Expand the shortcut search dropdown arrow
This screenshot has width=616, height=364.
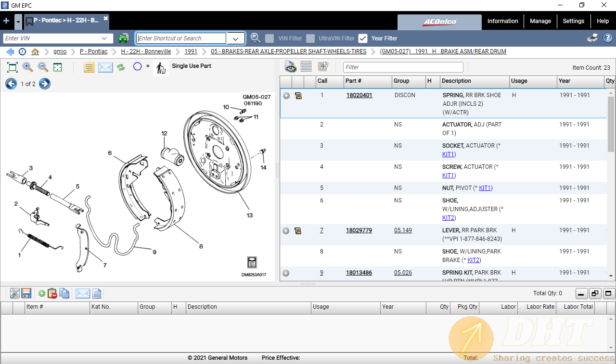[x=235, y=38]
